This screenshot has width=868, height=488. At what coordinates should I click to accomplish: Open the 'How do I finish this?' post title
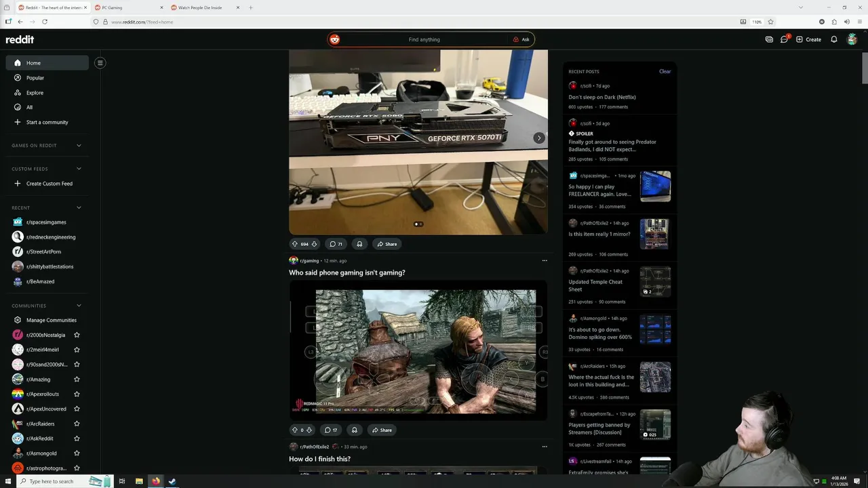pos(319,459)
